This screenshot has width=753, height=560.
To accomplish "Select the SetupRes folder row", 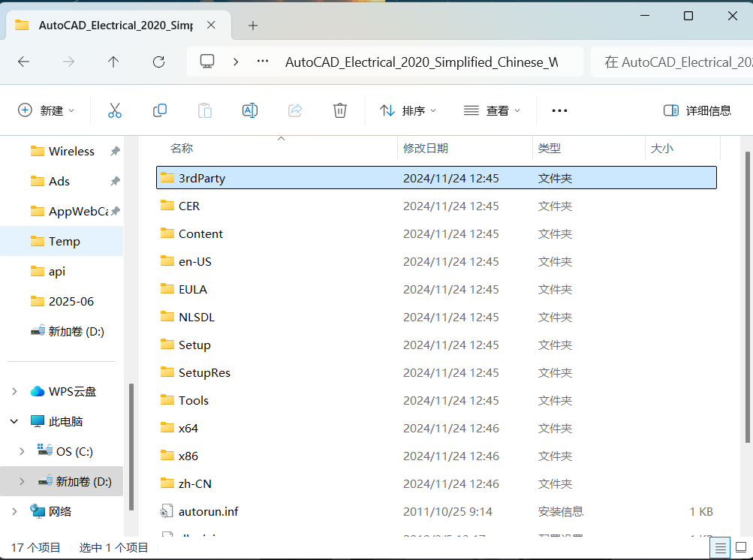I will pyautogui.click(x=436, y=372).
